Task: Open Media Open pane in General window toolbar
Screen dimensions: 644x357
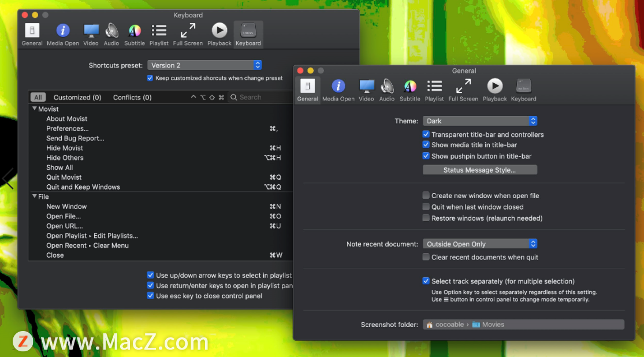Action: [x=338, y=90]
